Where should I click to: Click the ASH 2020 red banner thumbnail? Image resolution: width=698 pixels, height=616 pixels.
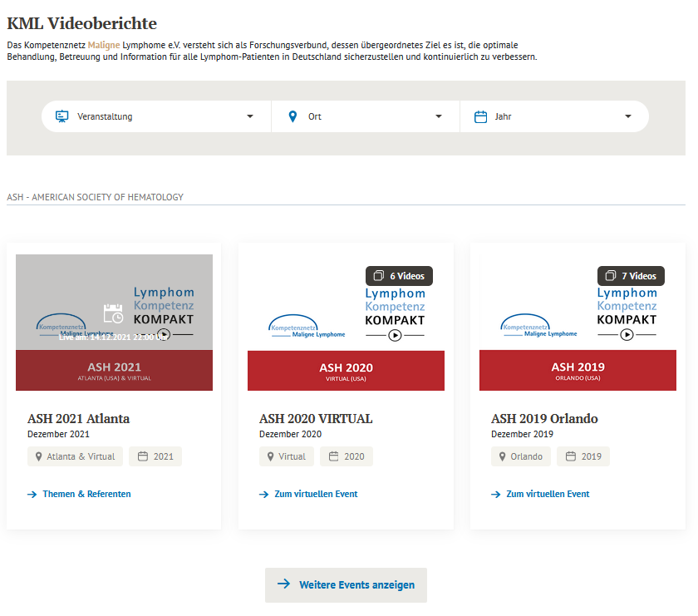pos(346,370)
